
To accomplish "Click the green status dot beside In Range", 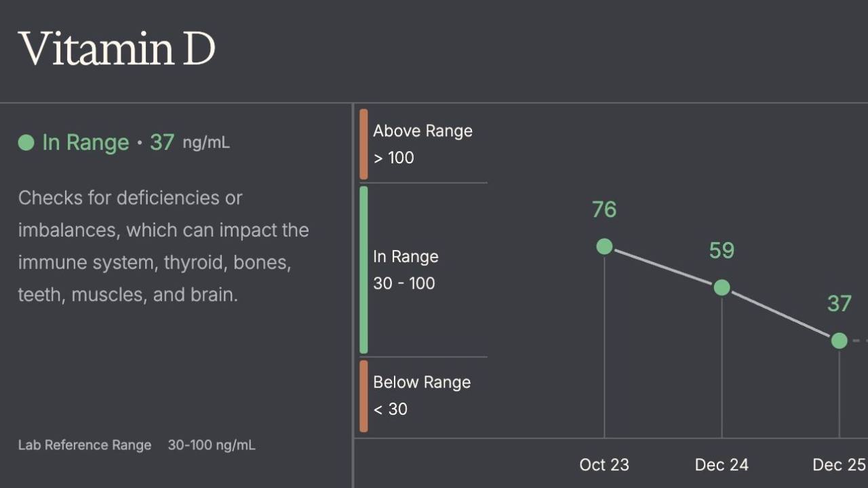I will tap(26, 142).
